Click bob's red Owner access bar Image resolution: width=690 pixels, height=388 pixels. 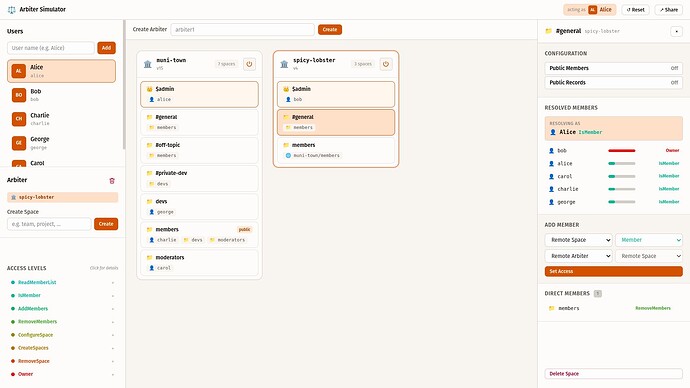click(621, 150)
